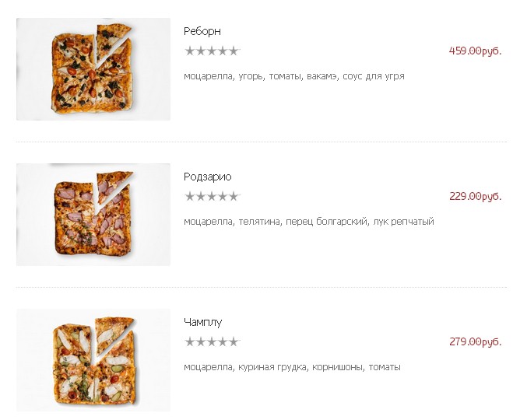
Task: Give Родзарио pizza third star
Action: (x=212, y=197)
